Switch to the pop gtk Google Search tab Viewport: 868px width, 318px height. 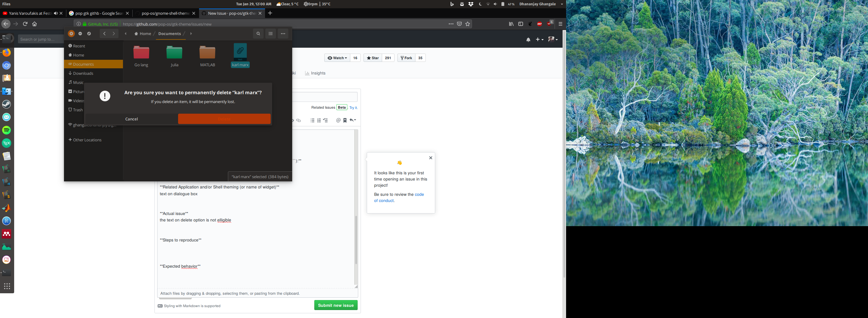click(x=98, y=13)
